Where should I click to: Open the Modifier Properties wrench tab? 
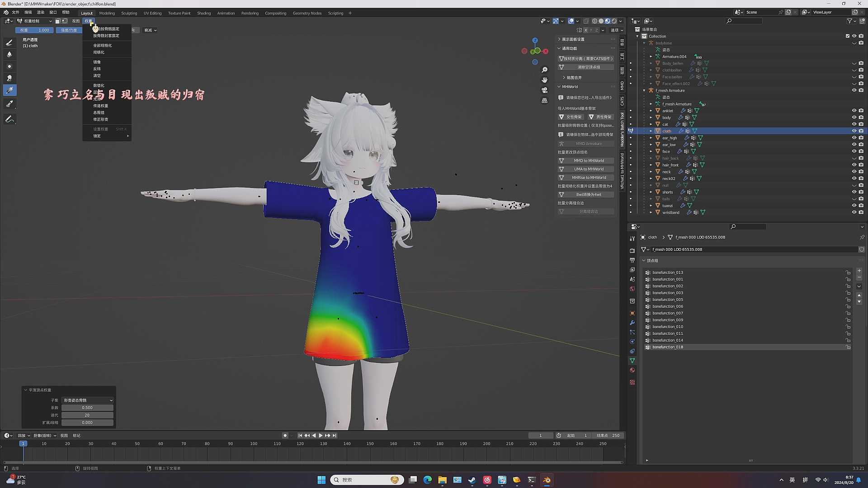[632, 322]
